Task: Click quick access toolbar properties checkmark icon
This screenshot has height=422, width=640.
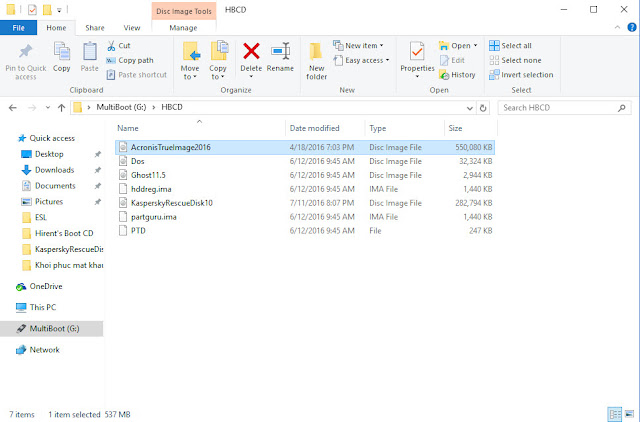Action: (x=32, y=9)
